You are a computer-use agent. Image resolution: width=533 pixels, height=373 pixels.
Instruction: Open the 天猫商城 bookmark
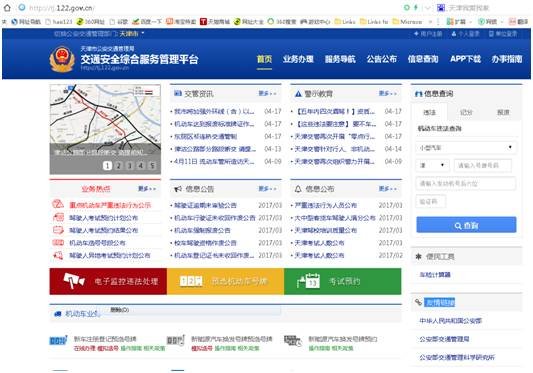click(215, 22)
